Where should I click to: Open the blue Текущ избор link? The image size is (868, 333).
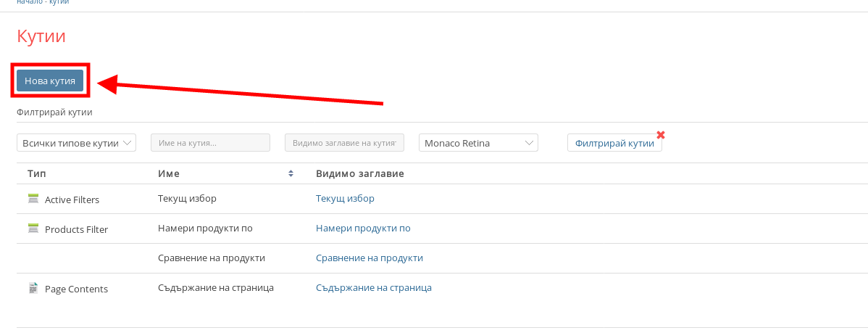pyautogui.click(x=345, y=198)
